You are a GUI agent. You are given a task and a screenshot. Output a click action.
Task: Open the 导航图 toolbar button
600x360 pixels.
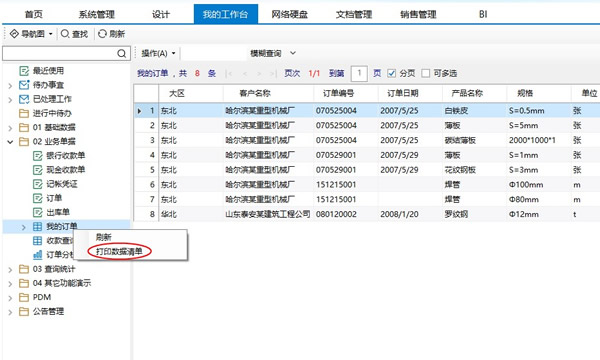(x=31, y=34)
